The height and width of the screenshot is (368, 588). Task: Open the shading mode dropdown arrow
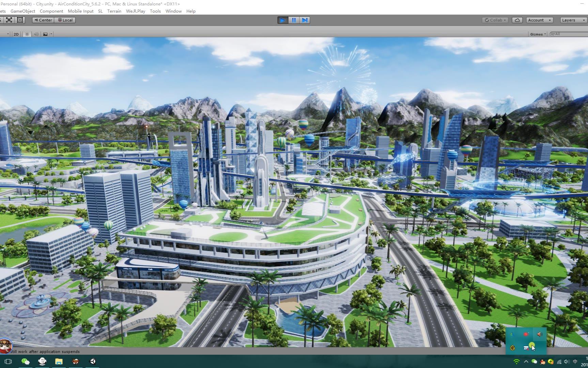click(8, 34)
